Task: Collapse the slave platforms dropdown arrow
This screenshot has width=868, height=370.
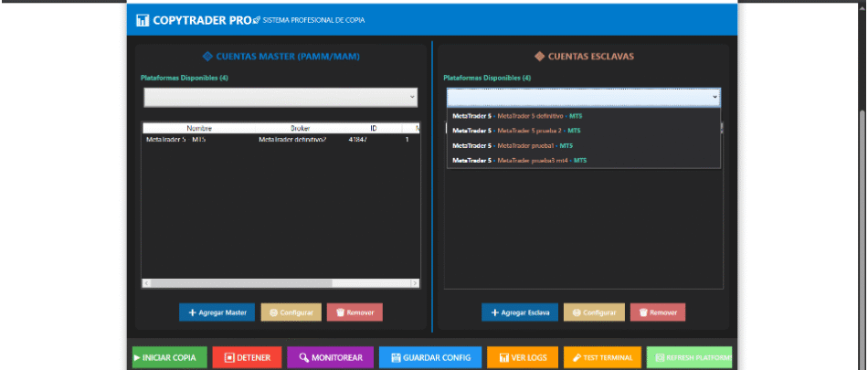Action: coord(715,97)
